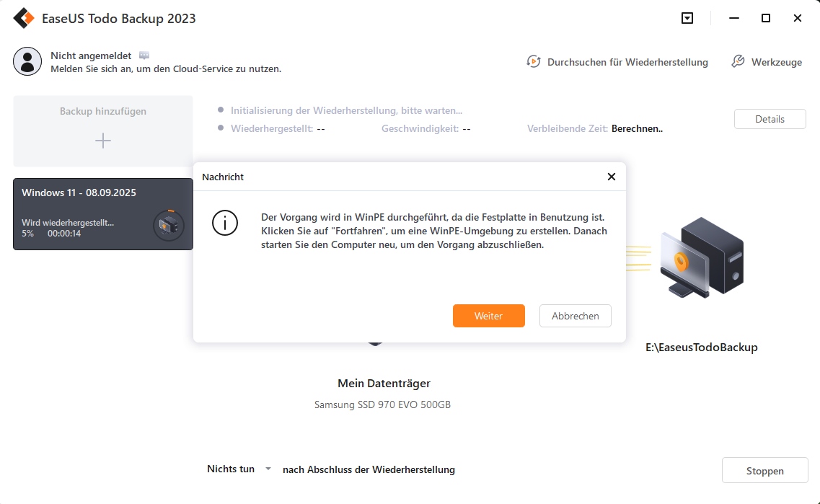The width and height of the screenshot is (820, 504).
Task: Click the Wiederhergestellt: label
Action: 272,128
